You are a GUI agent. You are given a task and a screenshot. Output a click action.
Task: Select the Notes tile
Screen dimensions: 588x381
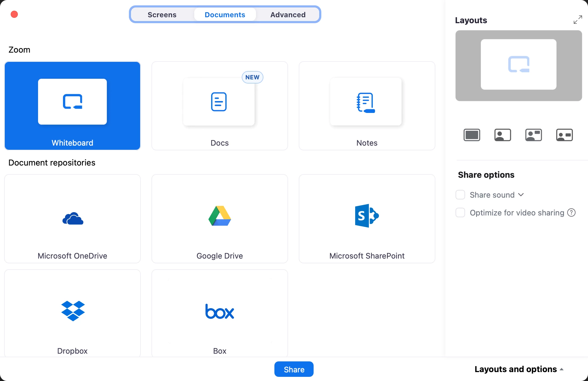click(367, 106)
